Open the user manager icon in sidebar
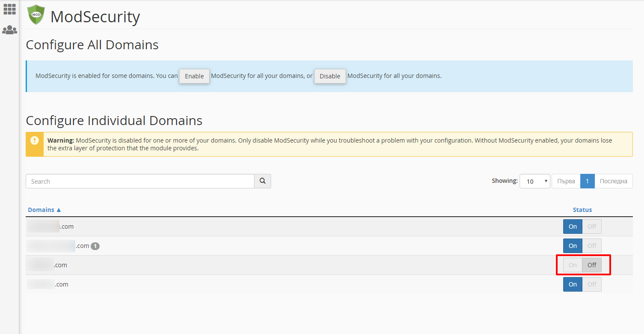This screenshot has height=334, width=644. click(x=9, y=30)
